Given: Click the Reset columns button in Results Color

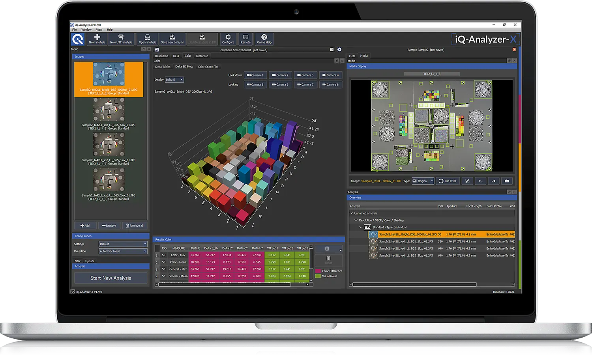Looking at the screenshot, I should [x=328, y=260].
